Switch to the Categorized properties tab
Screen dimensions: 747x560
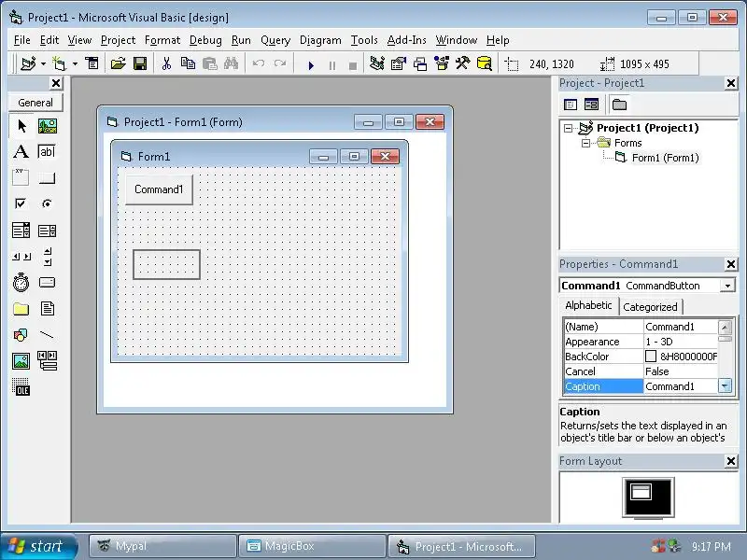(650, 307)
